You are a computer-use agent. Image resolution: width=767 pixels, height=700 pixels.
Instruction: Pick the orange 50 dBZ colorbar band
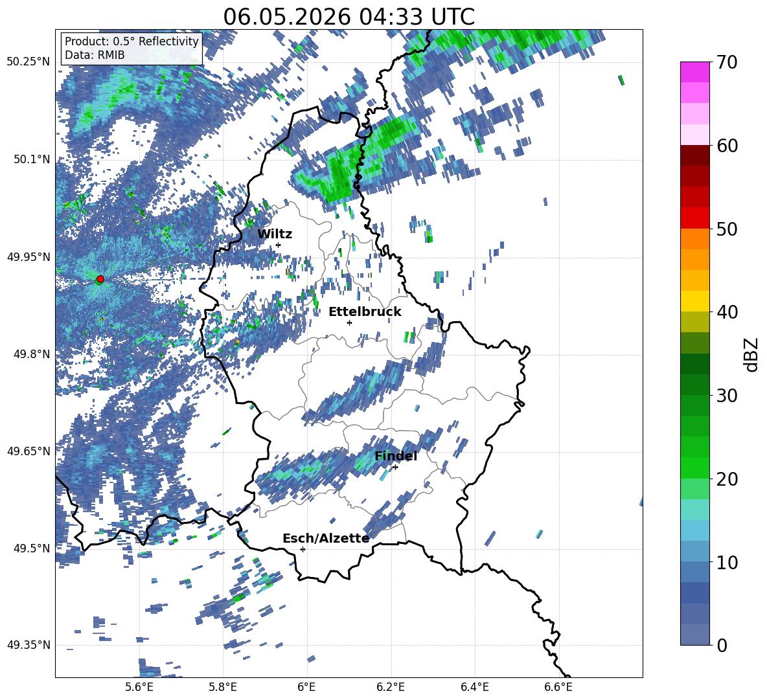(x=694, y=238)
